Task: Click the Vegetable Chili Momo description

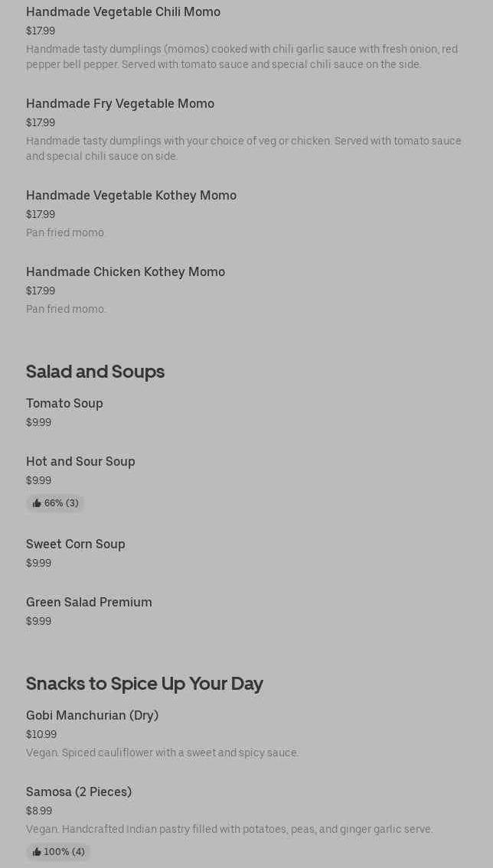Action: coord(242,57)
